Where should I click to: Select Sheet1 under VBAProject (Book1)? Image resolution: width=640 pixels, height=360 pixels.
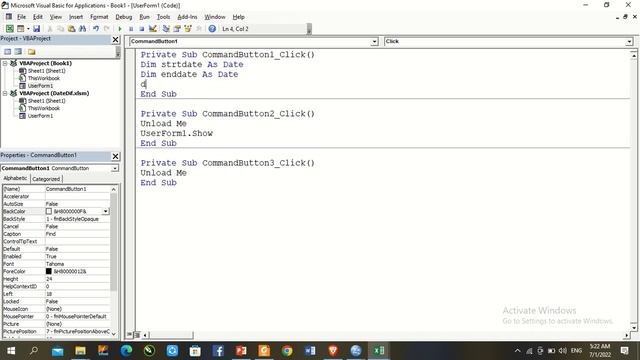coord(47,71)
